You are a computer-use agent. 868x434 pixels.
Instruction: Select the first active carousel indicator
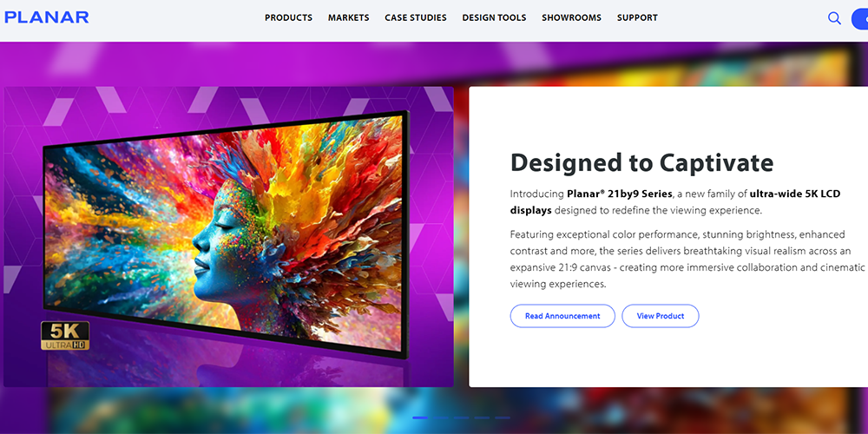(420, 418)
